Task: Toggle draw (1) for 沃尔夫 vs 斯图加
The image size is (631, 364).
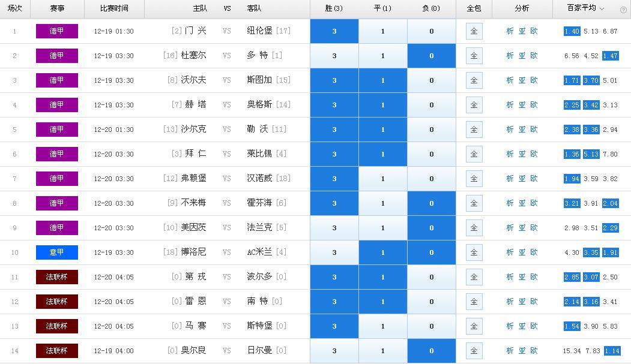Action: point(382,80)
